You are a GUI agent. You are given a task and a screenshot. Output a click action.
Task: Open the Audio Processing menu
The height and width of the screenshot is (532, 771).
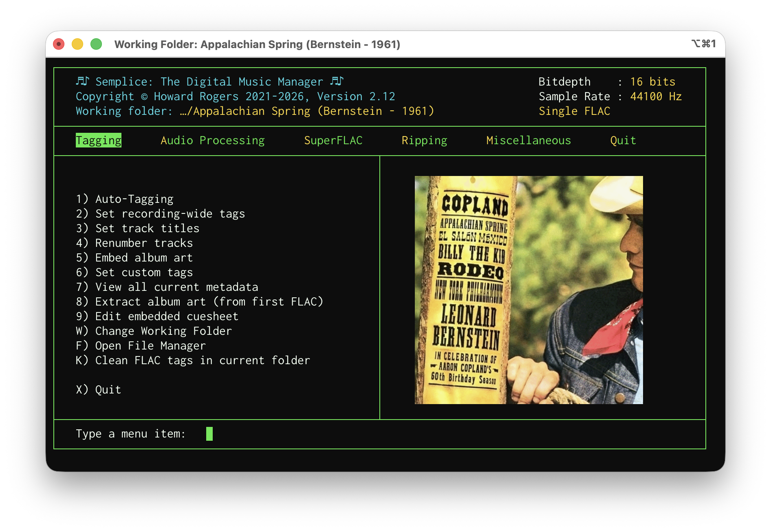tap(212, 141)
